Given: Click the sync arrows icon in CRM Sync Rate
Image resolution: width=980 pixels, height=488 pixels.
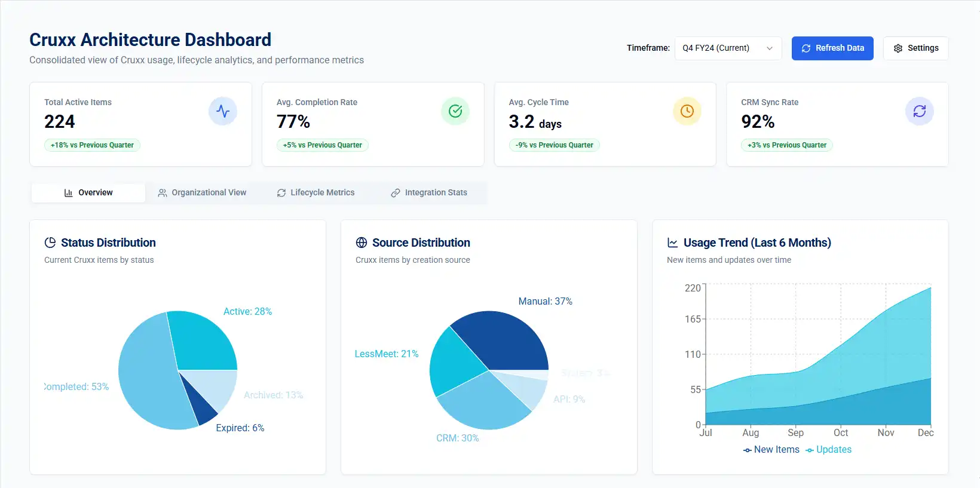Looking at the screenshot, I should [x=920, y=111].
